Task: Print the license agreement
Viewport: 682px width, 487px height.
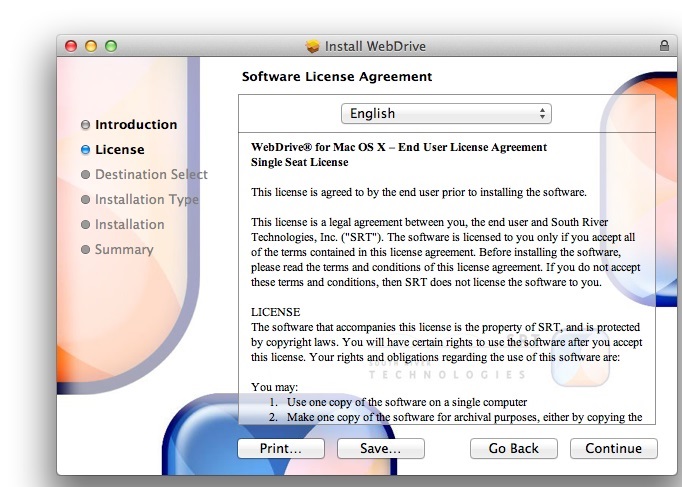Action: (x=281, y=448)
